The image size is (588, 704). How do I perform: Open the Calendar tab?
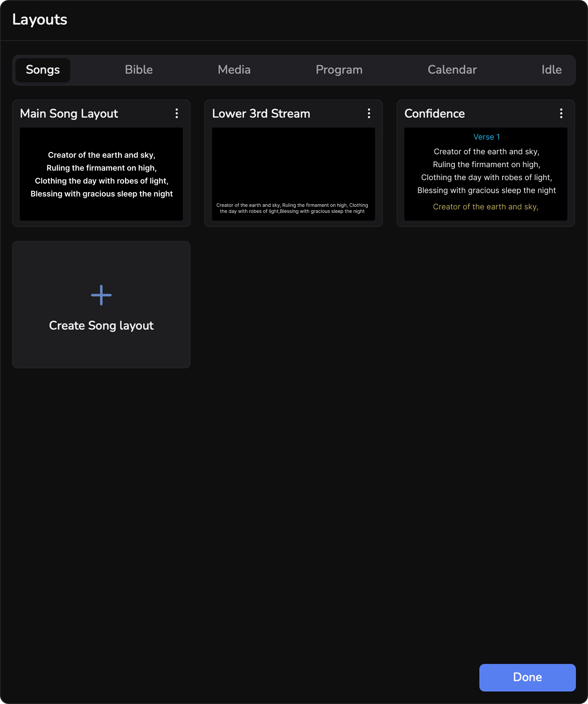click(452, 70)
